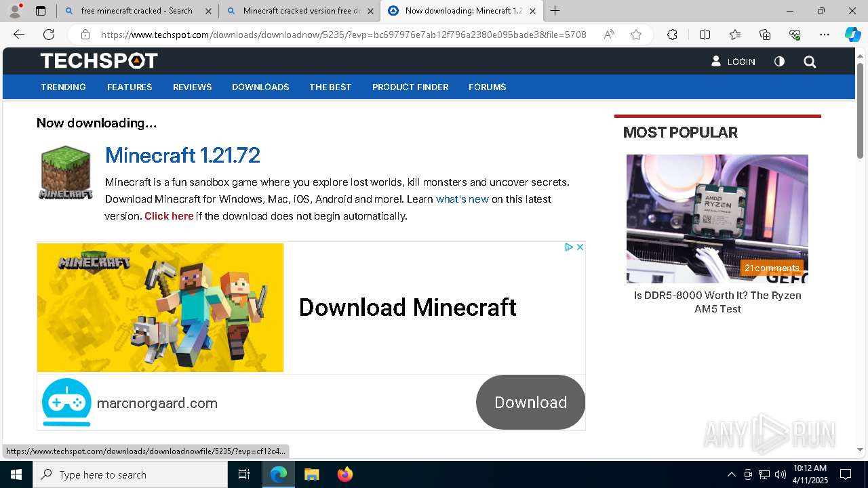Click the marcnorgaard.com gamepad logo
Viewport: 868px width, 488px height.
click(66, 402)
